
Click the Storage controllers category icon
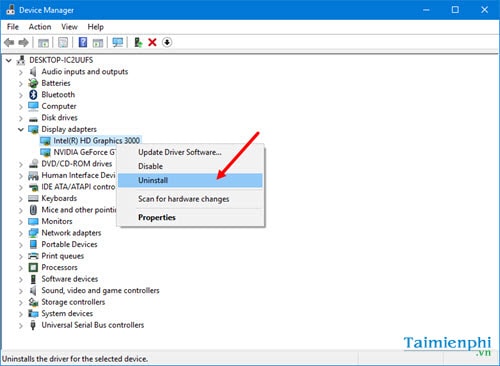pyautogui.click(x=33, y=302)
